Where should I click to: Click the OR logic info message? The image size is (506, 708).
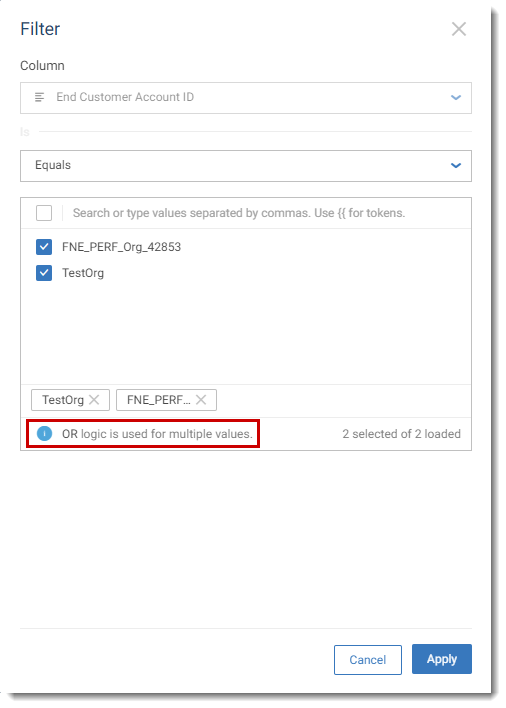(x=157, y=434)
